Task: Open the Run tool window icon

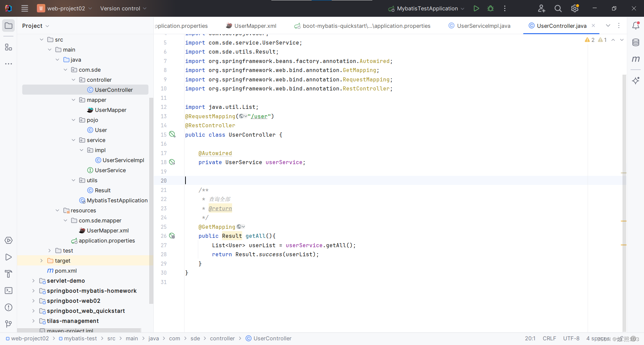Action: pyautogui.click(x=9, y=257)
